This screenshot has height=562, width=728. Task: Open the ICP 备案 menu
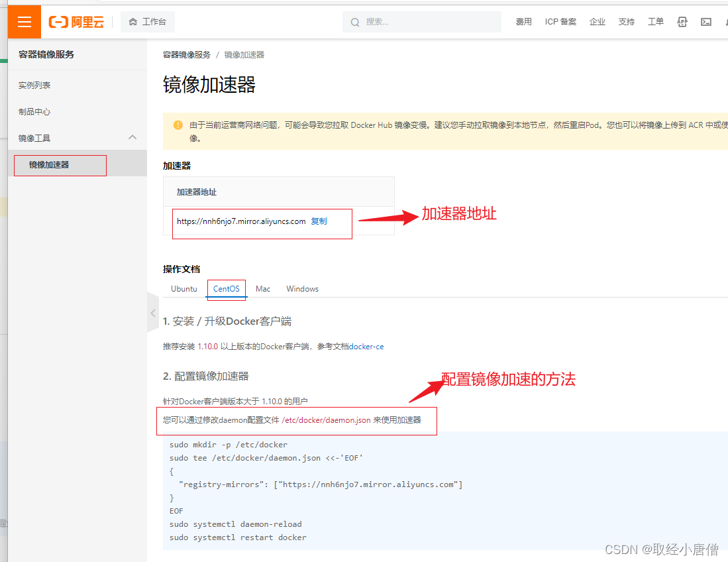coord(560,22)
